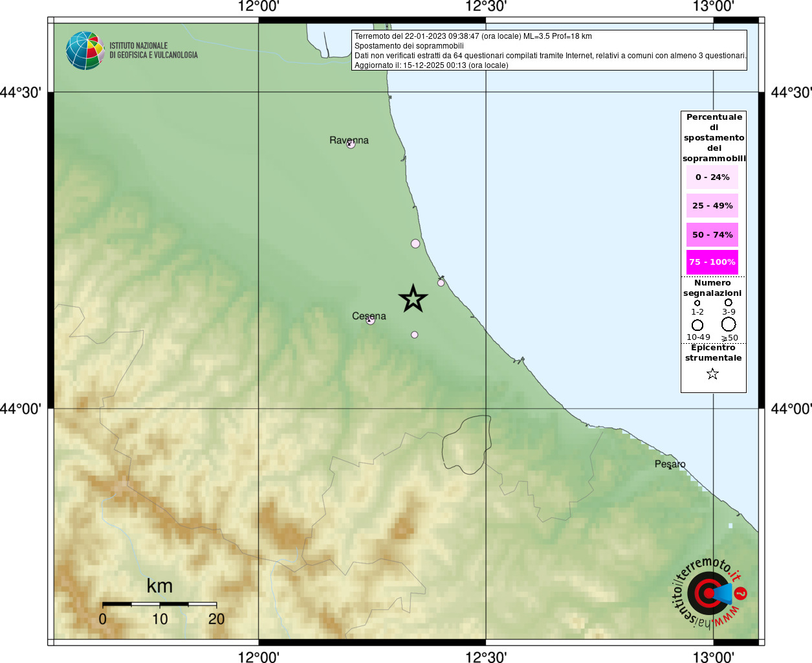The width and height of the screenshot is (812, 663).
Task: Click the Pesaro city label
Action: click(670, 464)
